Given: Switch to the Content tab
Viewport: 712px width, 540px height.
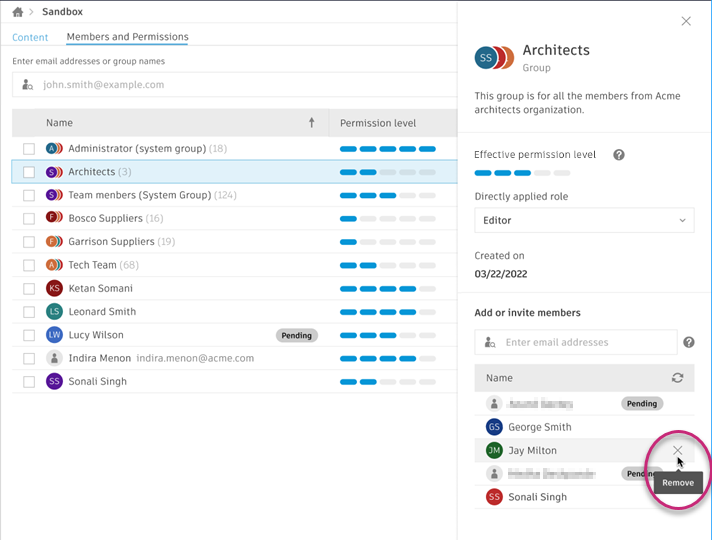Looking at the screenshot, I should (x=30, y=37).
